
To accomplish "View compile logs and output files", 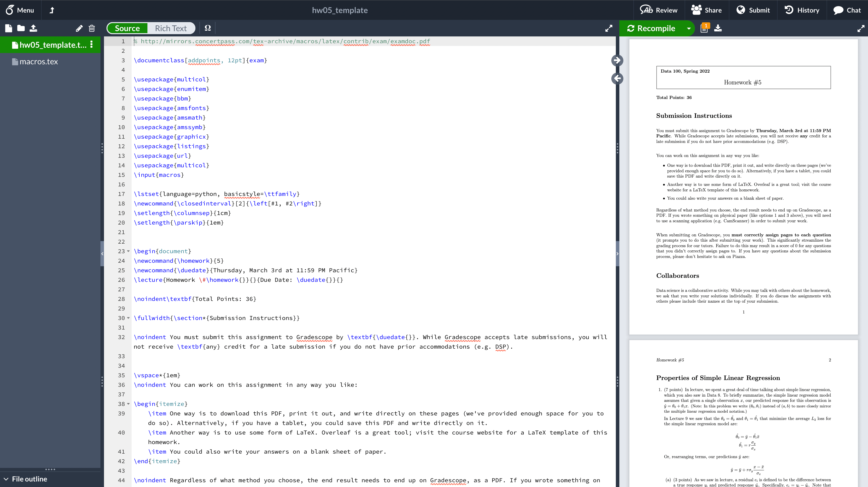I will (x=704, y=28).
